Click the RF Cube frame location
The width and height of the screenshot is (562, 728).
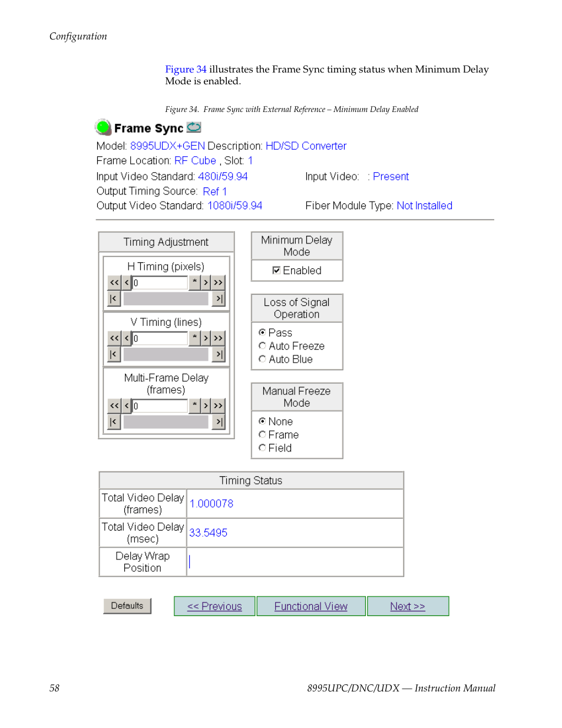(x=195, y=160)
